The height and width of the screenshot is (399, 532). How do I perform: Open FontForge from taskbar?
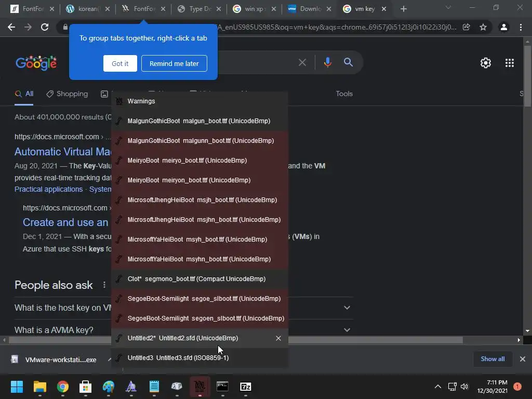tap(200, 387)
